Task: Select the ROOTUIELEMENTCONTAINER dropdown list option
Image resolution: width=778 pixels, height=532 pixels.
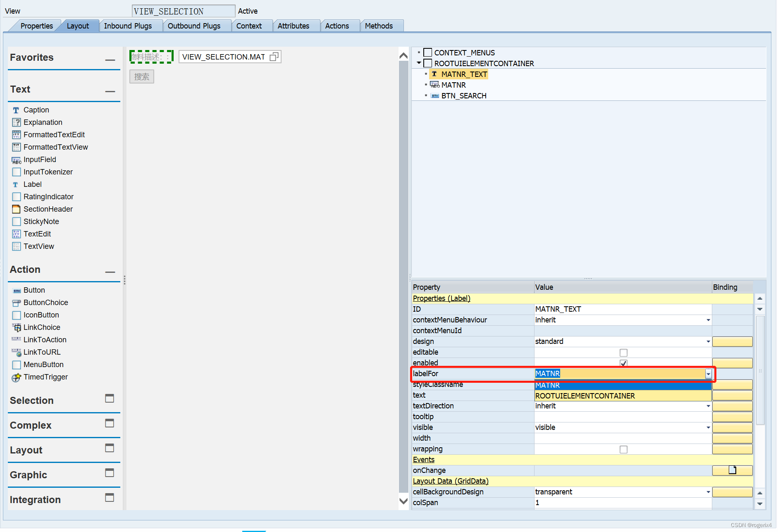Action: coord(623,396)
